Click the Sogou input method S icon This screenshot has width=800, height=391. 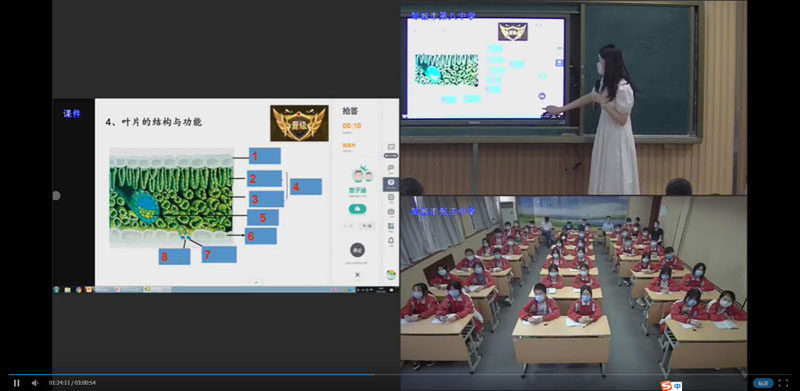[666, 386]
